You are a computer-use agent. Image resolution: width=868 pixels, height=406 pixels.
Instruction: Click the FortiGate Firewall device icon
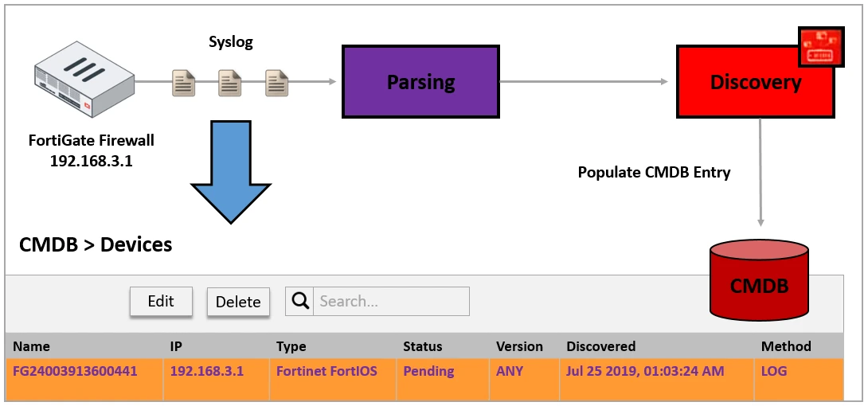pos(83,77)
